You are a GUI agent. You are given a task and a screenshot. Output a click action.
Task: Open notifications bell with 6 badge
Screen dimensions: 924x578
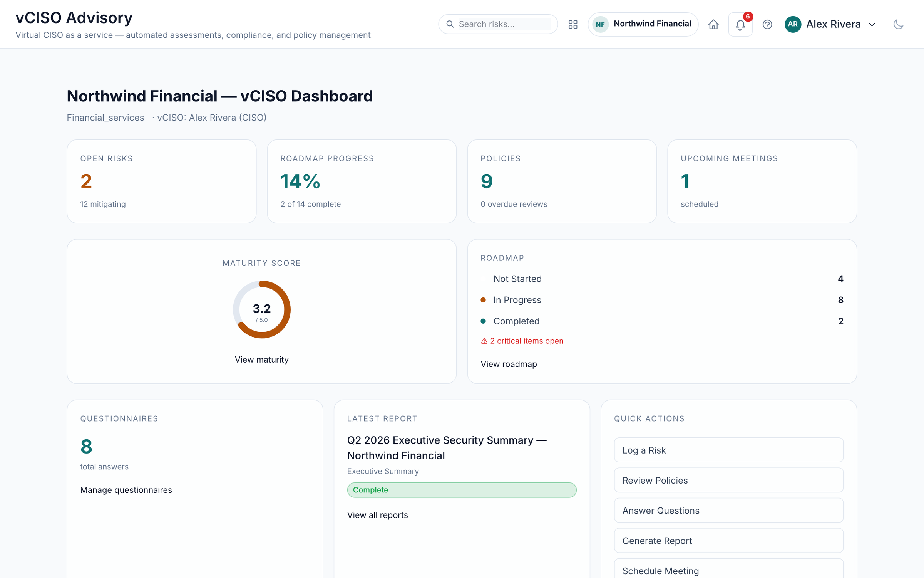click(x=740, y=24)
